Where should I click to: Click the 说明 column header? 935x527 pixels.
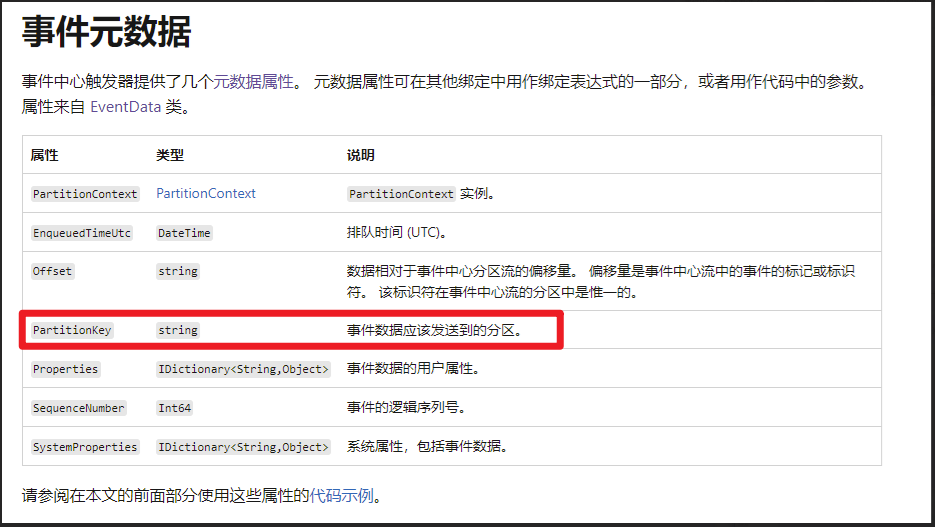(x=360, y=156)
